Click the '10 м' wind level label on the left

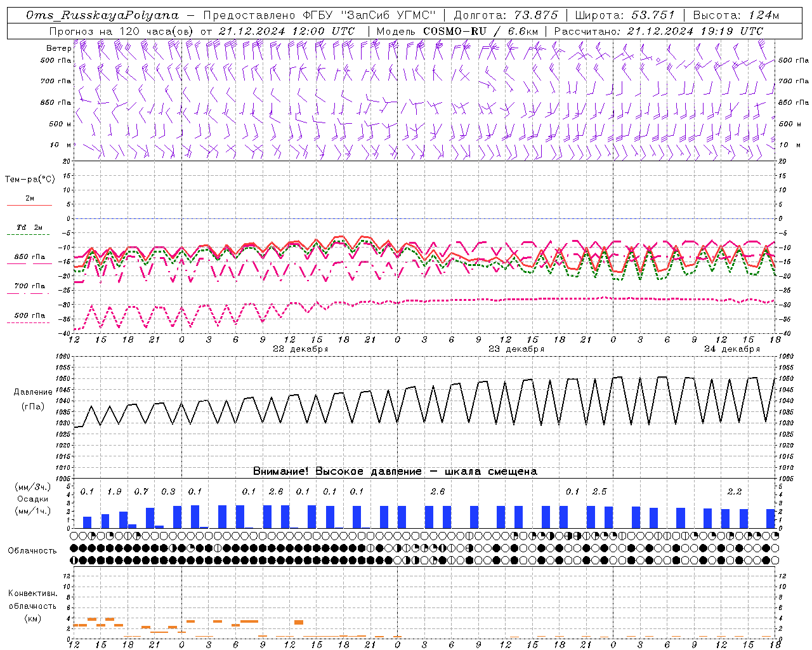pos(61,145)
